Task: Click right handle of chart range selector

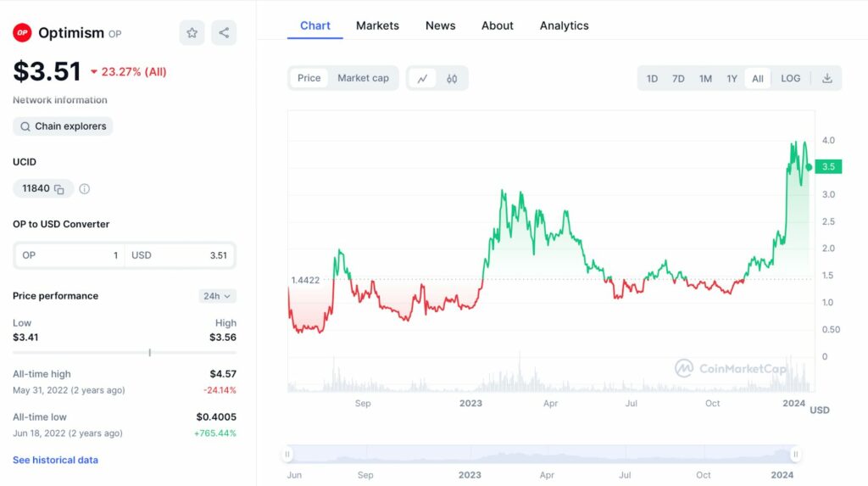Action: 795,455
